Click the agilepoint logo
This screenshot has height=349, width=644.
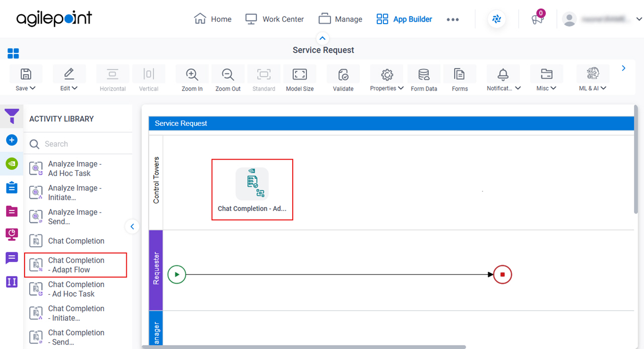pos(54,19)
